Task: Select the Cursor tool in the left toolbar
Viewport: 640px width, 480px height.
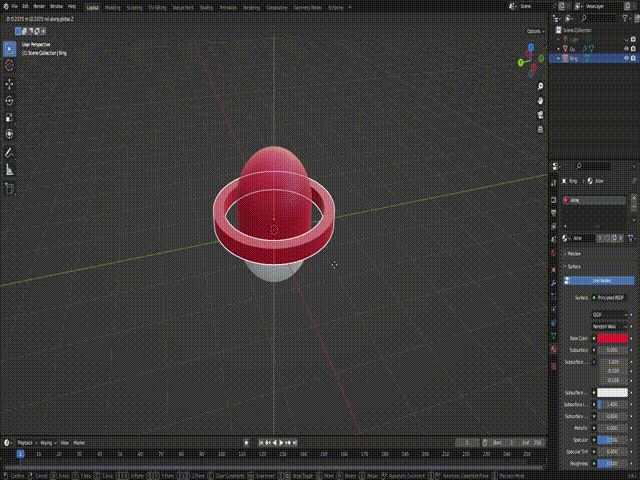Action: point(10,65)
